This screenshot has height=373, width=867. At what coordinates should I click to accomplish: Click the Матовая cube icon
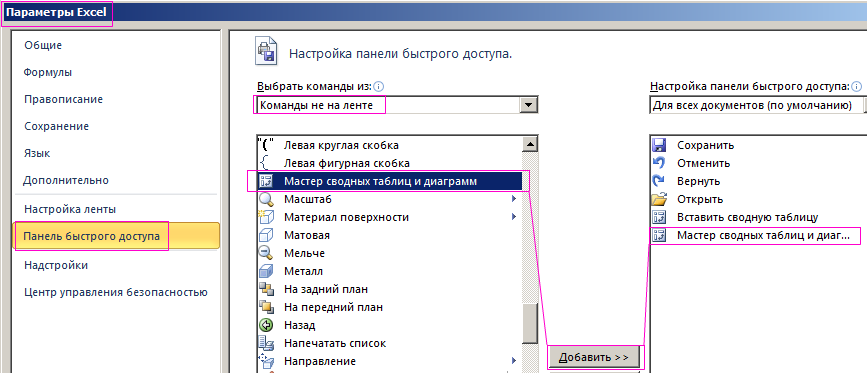click(266, 235)
